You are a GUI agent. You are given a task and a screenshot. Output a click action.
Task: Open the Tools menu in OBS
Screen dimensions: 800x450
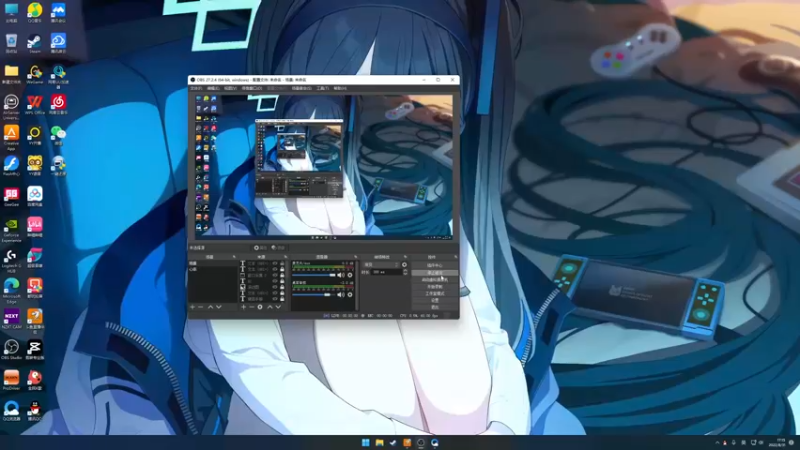pos(322,88)
